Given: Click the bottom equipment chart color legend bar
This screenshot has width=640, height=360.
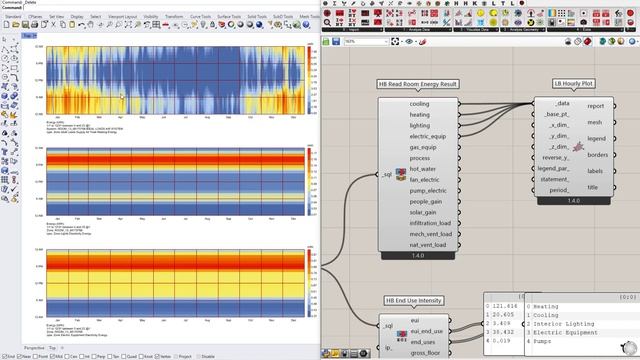Looking at the screenshot, I should click(309, 283).
